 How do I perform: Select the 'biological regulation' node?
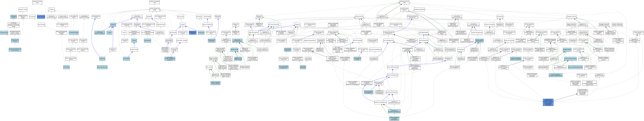(419, 9)
